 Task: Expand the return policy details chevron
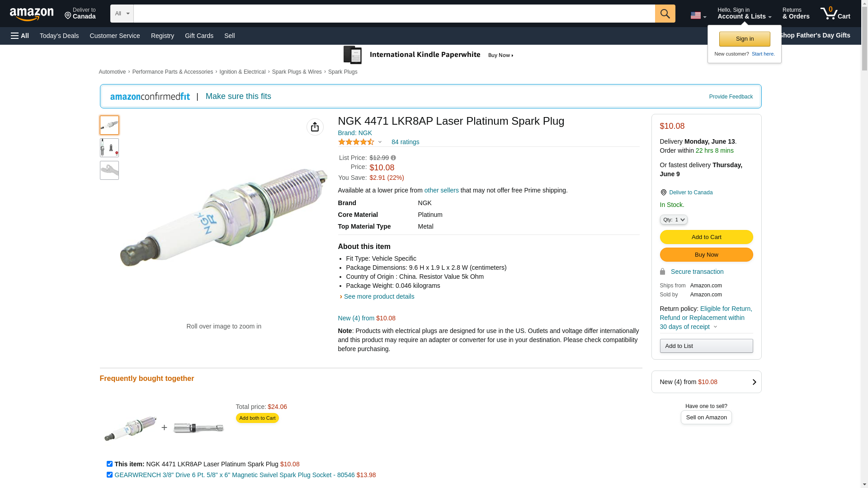click(x=715, y=327)
